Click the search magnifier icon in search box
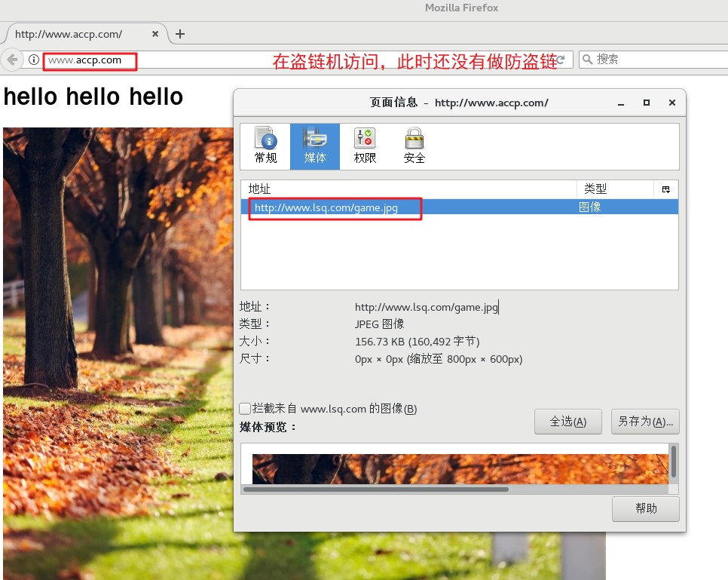Image resolution: width=728 pixels, height=580 pixels. click(x=587, y=60)
